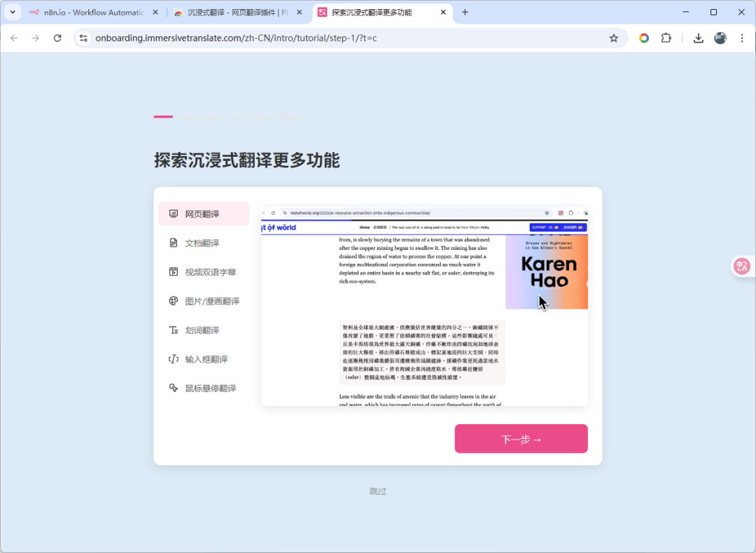
Task: Close the 探索沉浸式翻译更多功能 tab
Action: 443,13
